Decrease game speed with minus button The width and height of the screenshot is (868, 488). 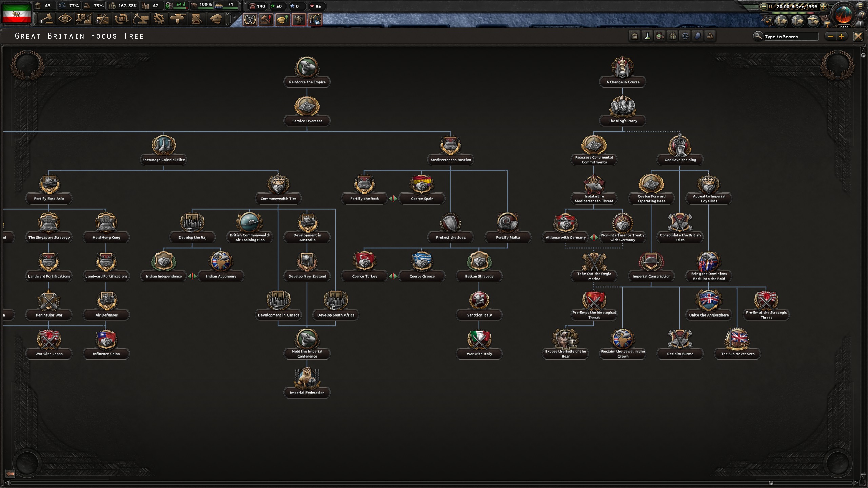click(764, 6)
